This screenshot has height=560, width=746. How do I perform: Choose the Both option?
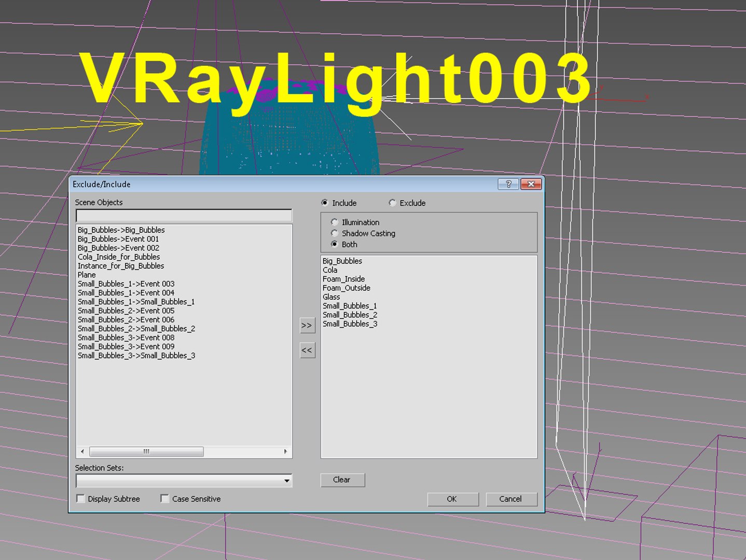[x=335, y=244]
